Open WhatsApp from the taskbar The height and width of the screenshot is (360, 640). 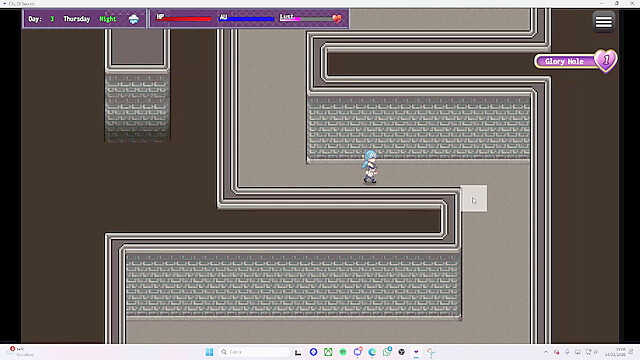pos(387,351)
